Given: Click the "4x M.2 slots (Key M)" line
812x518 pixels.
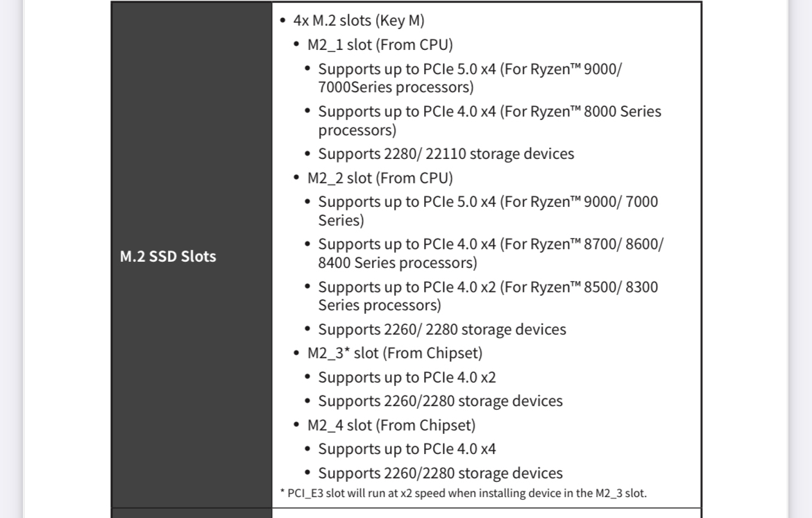Looking at the screenshot, I should (x=358, y=21).
